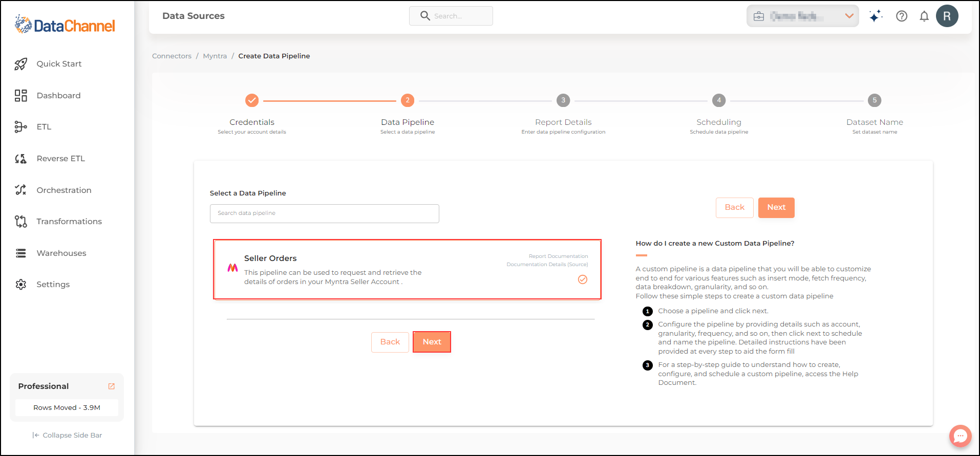Click the Settings gear icon
Image resolution: width=980 pixels, height=456 pixels.
pyautogui.click(x=20, y=285)
